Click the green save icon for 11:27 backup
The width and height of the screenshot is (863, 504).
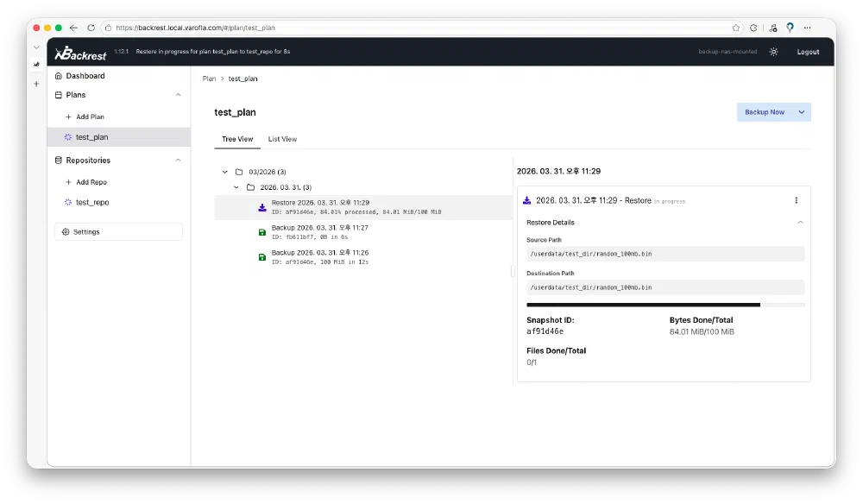pos(262,232)
